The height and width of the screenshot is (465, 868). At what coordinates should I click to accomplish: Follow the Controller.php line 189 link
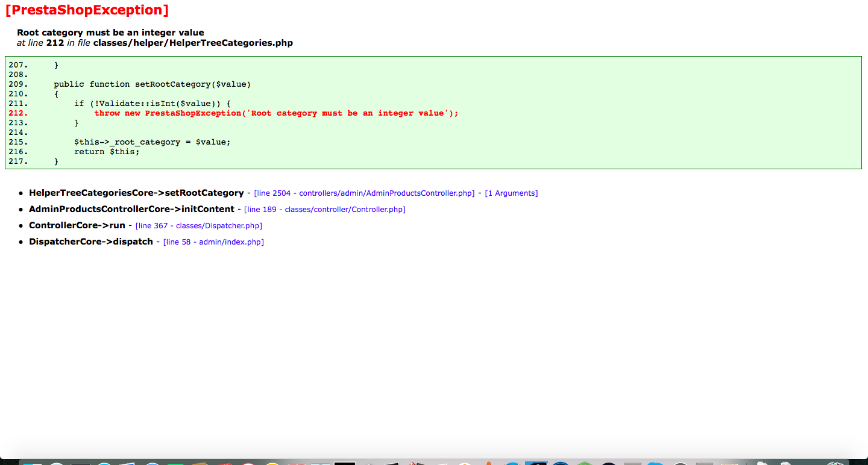[x=325, y=210]
